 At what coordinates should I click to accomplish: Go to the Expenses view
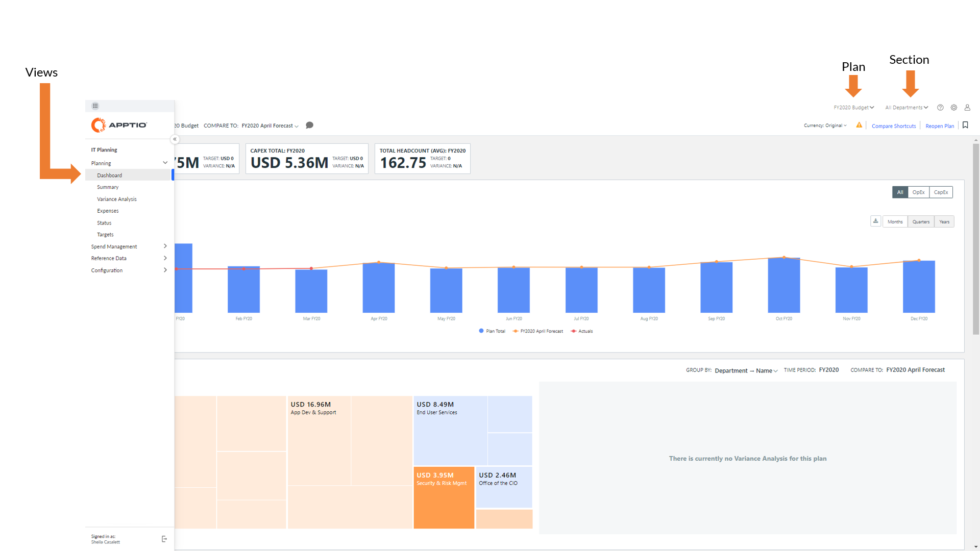click(108, 211)
